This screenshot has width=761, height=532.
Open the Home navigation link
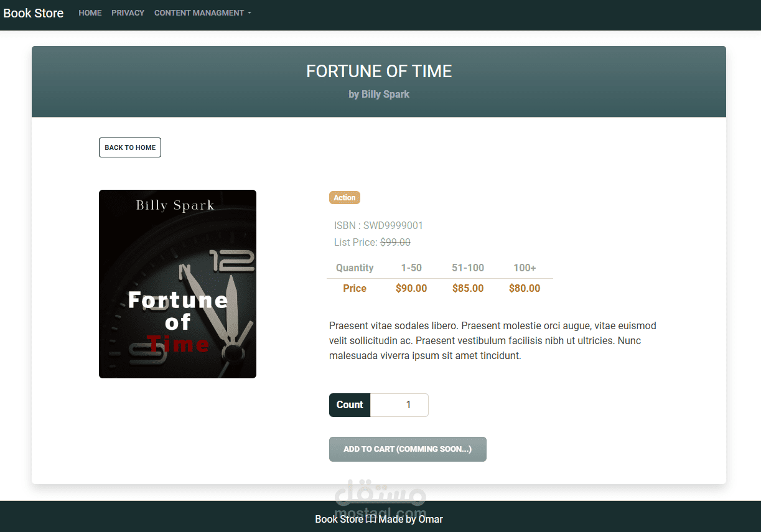pyautogui.click(x=90, y=13)
